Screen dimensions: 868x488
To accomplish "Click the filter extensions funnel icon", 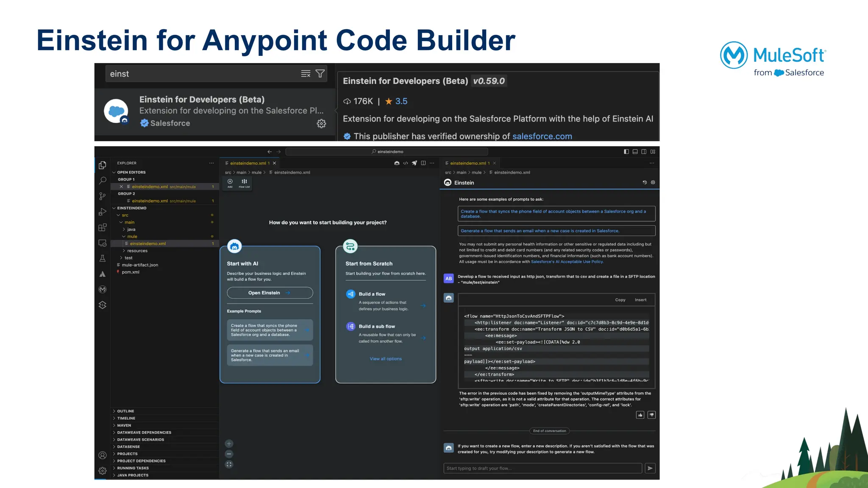I will pyautogui.click(x=320, y=74).
